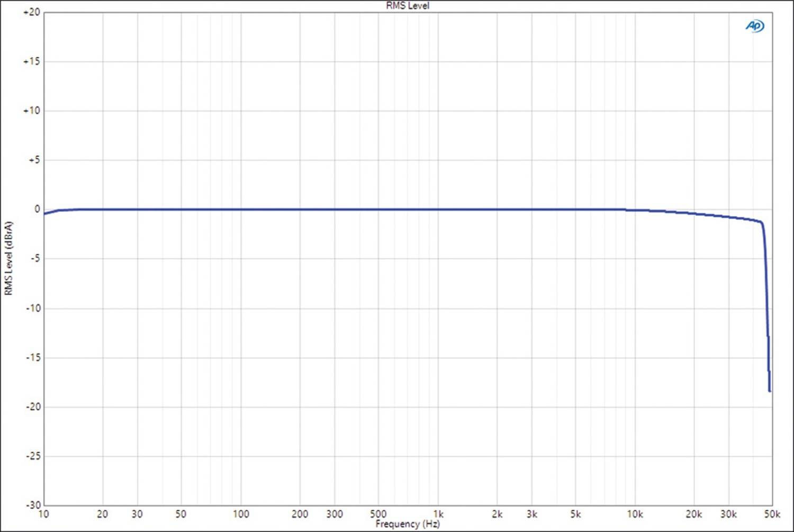Screen dimensions: 794x532
Task: Click the '5k' frequency tick label
Action: click(x=575, y=513)
